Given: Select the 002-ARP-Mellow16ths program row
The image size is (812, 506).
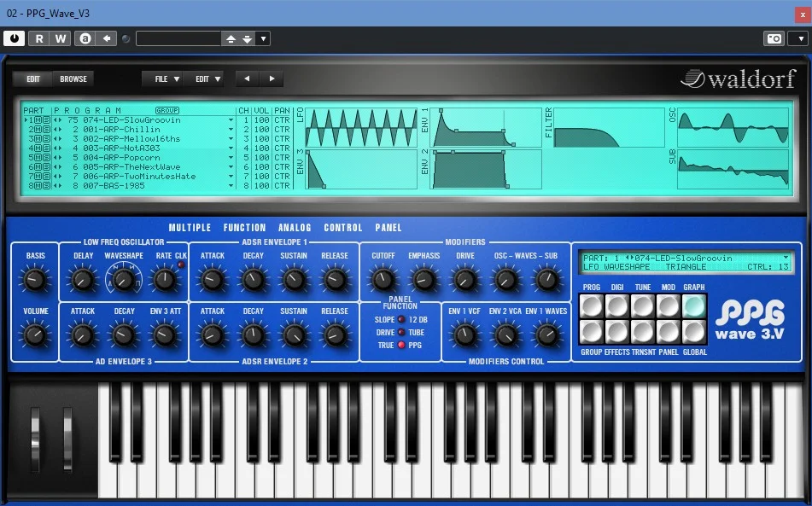Looking at the screenshot, I should pos(130,138).
